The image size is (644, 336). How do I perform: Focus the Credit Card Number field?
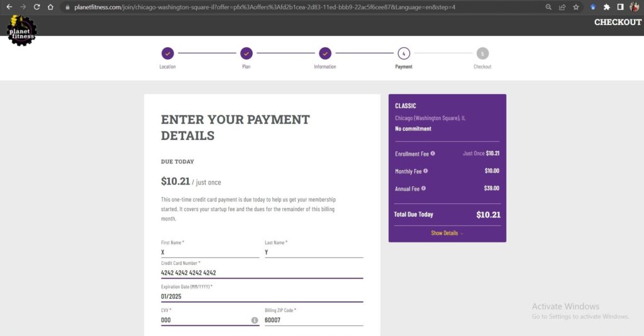tap(262, 273)
